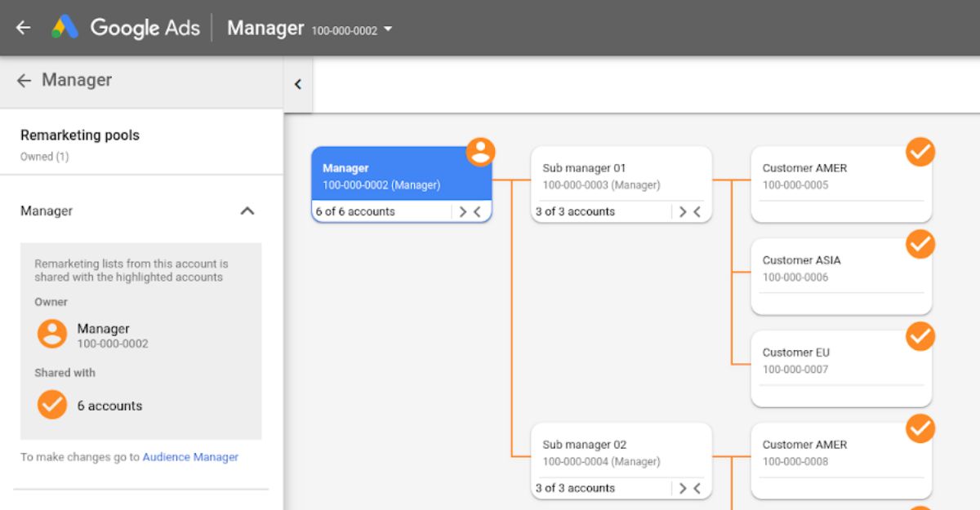Select Customer AMER 100-000-0008 card
The image size is (980, 510).
[x=841, y=461]
